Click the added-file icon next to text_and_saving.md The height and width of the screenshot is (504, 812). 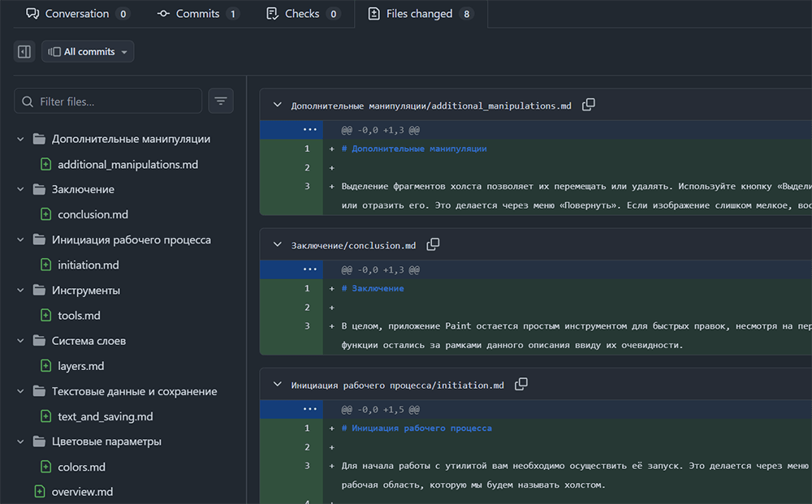pyautogui.click(x=46, y=416)
